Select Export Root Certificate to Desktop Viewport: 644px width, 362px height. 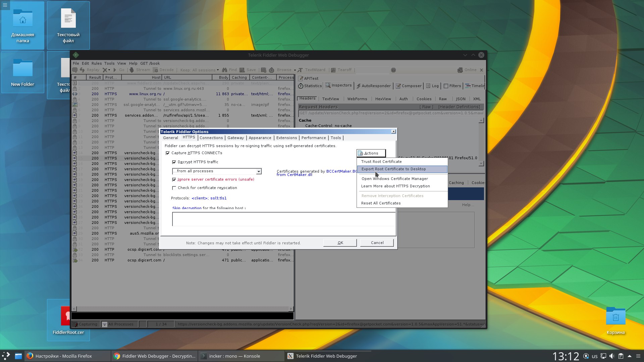[x=402, y=169]
